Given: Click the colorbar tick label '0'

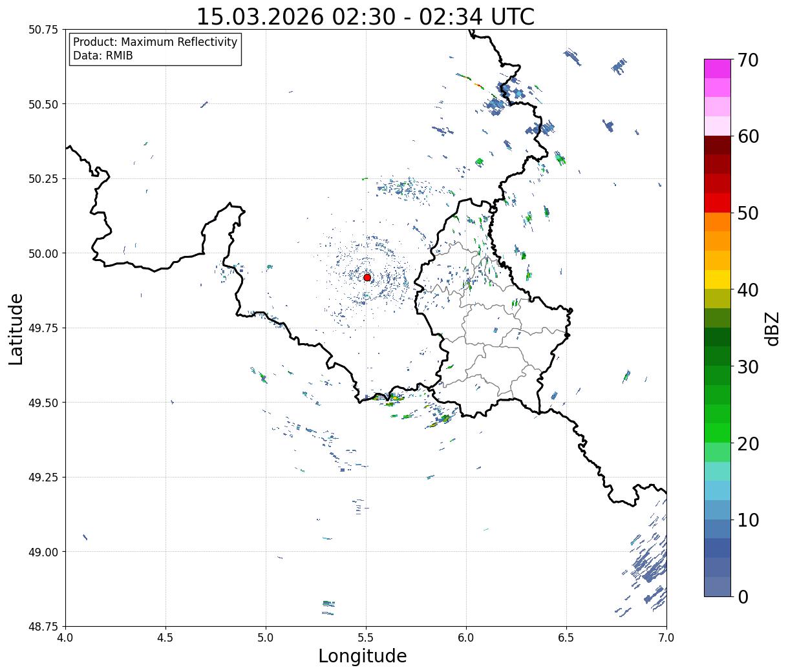Looking at the screenshot, I should pyautogui.click(x=743, y=596).
